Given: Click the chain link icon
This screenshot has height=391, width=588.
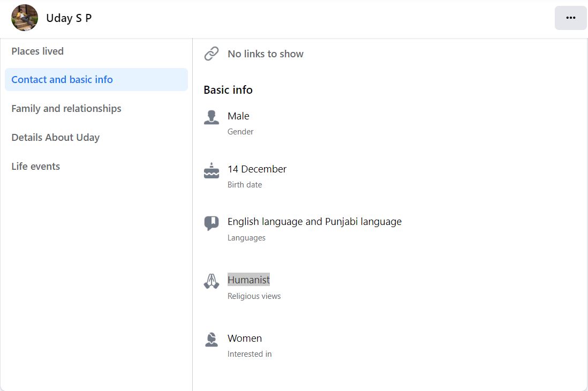Looking at the screenshot, I should [212, 54].
